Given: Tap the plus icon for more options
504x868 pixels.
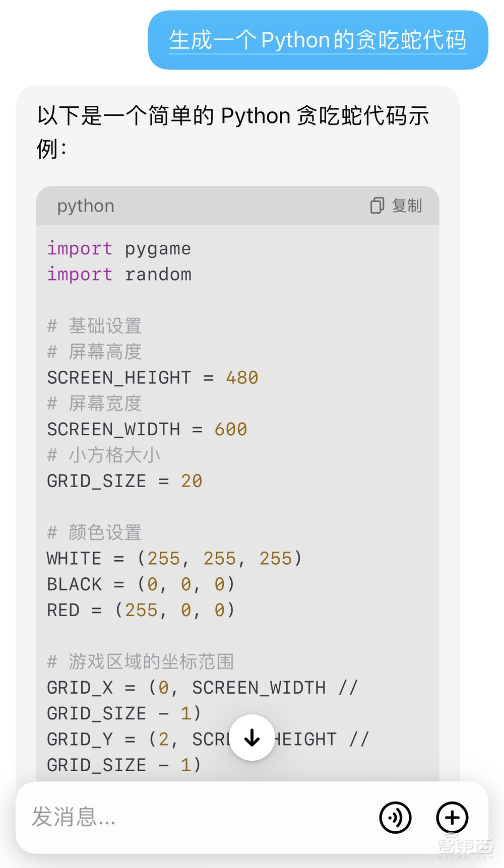Looking at the screenshot, I should [x=452, y=817].
